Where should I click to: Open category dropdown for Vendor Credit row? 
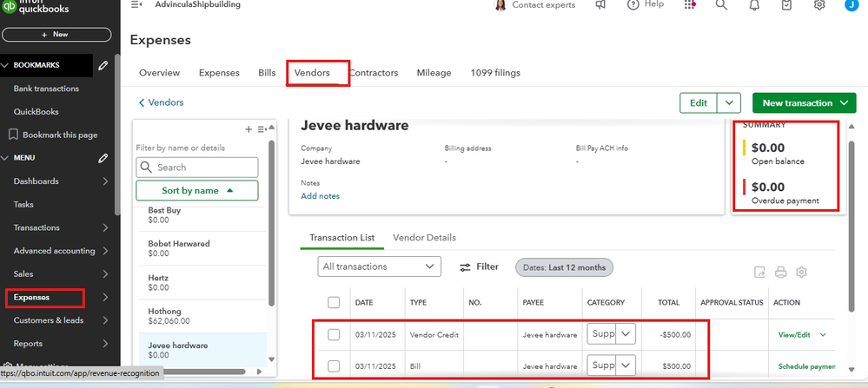click(x=626, y=334)
